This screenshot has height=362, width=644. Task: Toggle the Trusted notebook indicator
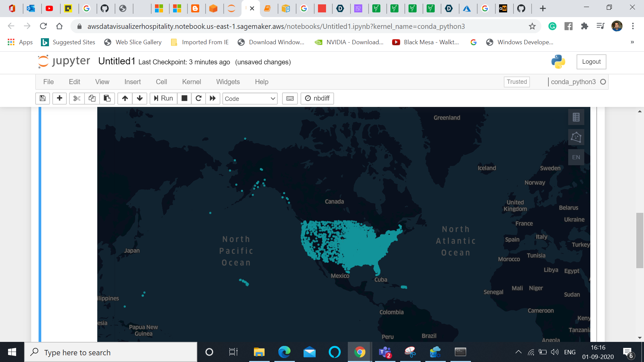tap(517, 82)
